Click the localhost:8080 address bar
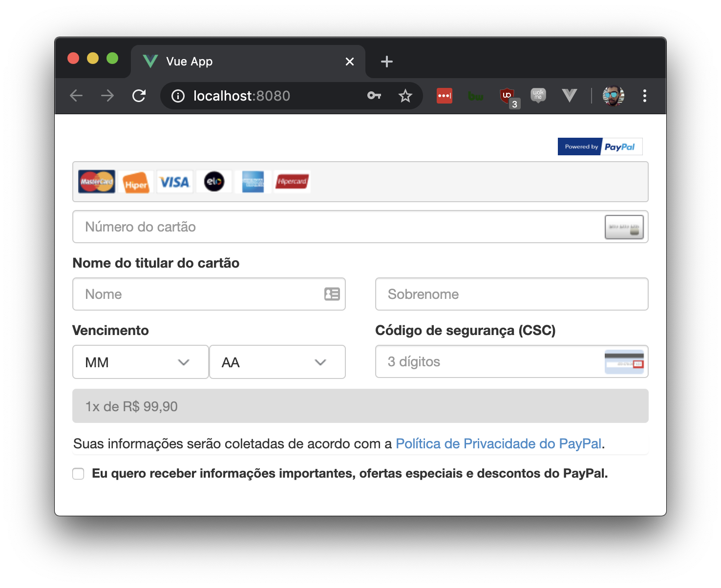 [292, 96]
